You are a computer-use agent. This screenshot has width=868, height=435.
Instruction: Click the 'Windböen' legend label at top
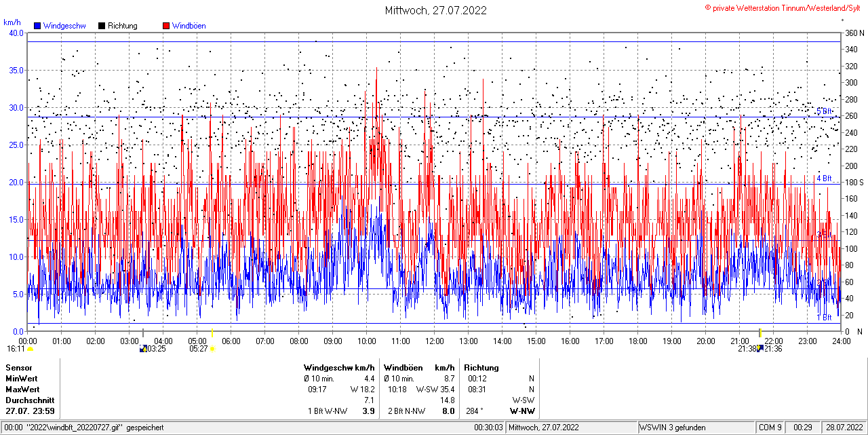(189, 26)
